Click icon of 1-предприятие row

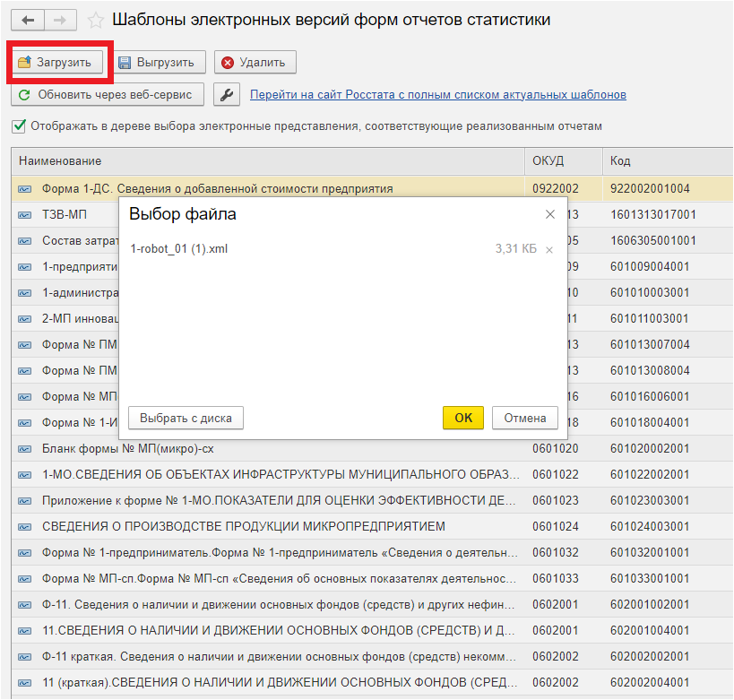[x=25, y=267]
